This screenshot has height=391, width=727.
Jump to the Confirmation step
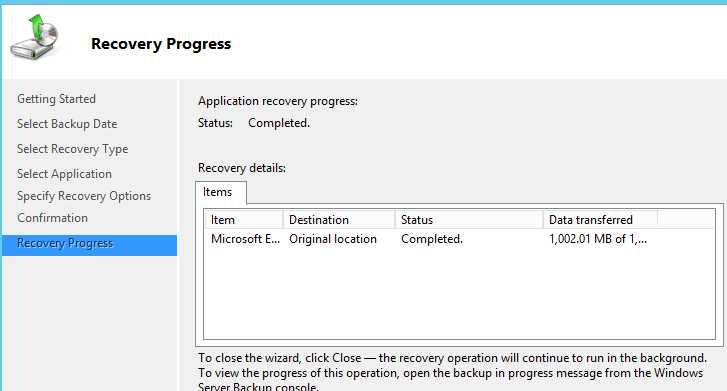coord(52,218)
